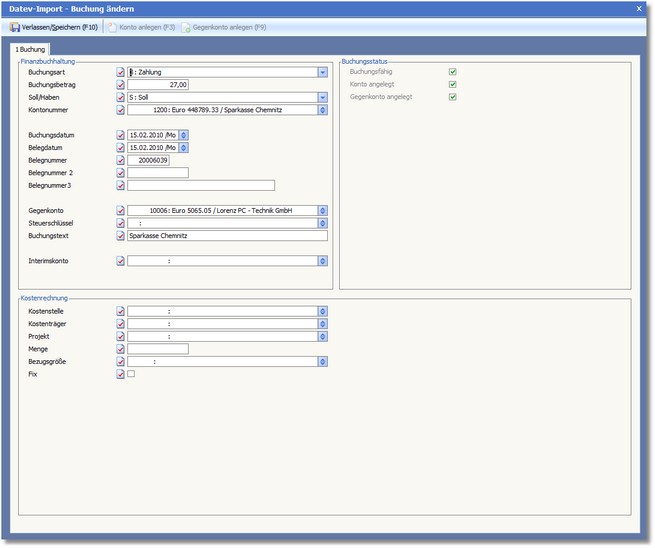Click the Gegenkonto anlegen document icon

(x=185, y=27)
